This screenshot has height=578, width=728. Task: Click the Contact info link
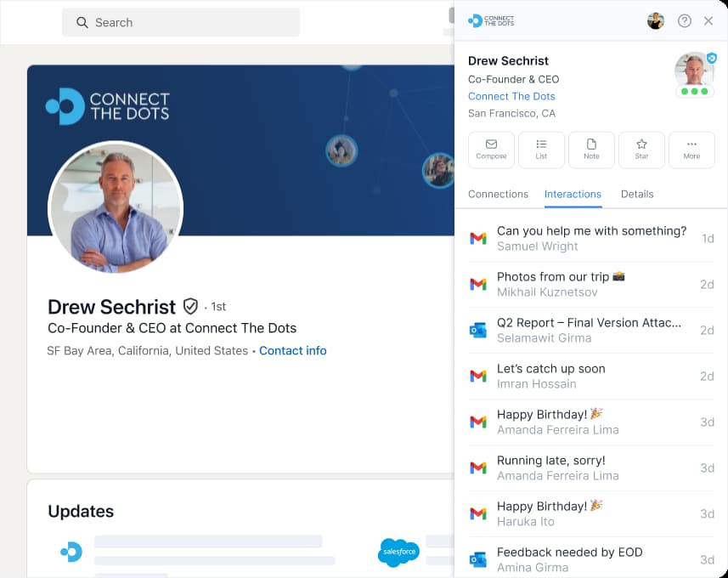click(x=292, y=350)
